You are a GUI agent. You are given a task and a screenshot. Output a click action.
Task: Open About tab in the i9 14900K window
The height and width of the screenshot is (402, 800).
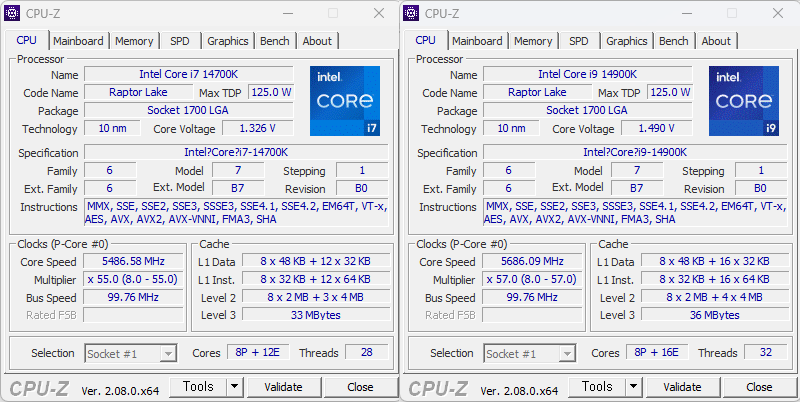[x=716, y=41]
